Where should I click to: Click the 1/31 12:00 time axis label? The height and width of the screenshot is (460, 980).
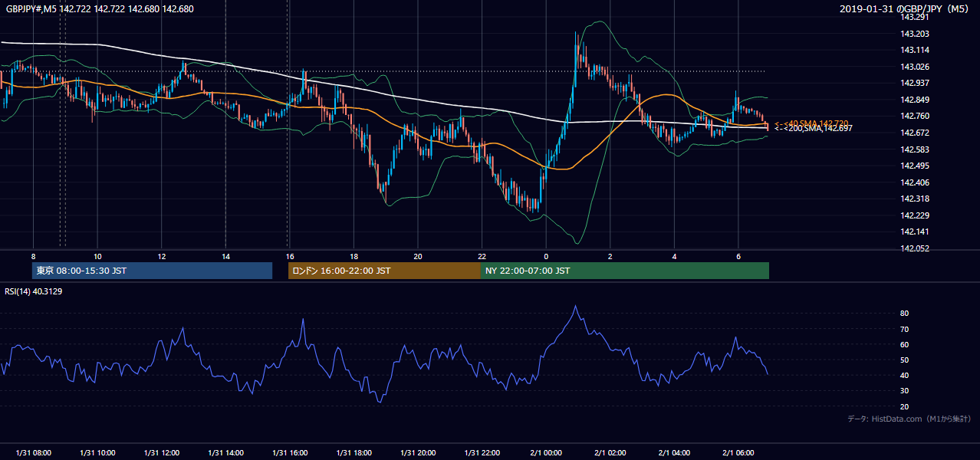click(161, 453)
